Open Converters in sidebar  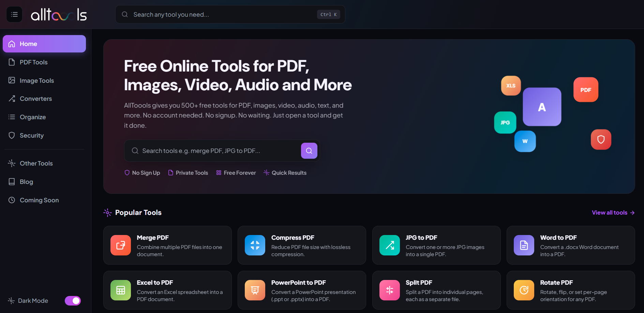click(x=44, y=99)
